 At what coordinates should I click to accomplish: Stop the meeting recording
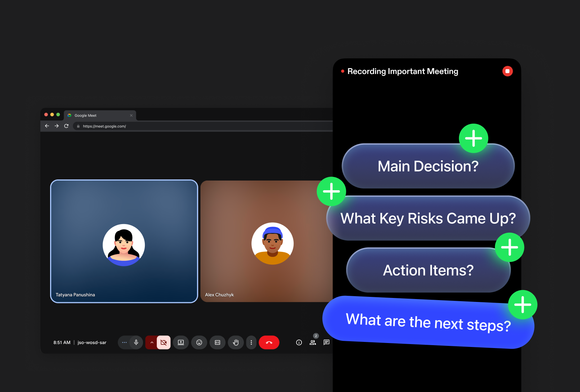[508, 71]
